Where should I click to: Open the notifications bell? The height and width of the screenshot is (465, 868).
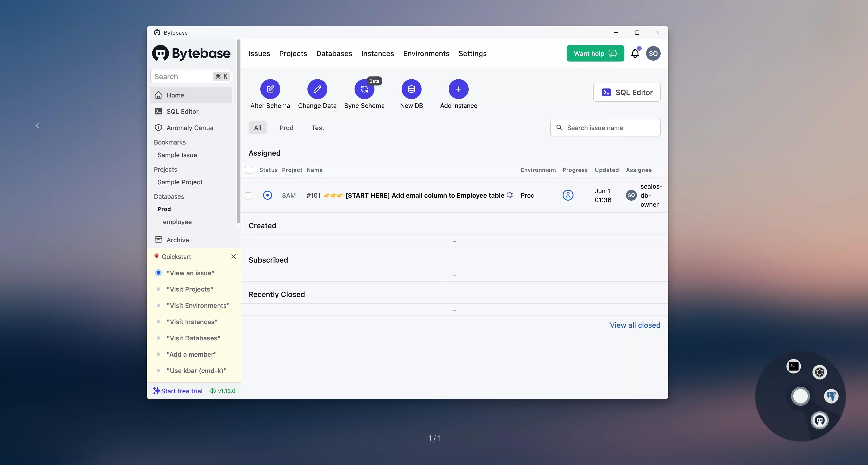pyautogui.click(x=635, y=54)
